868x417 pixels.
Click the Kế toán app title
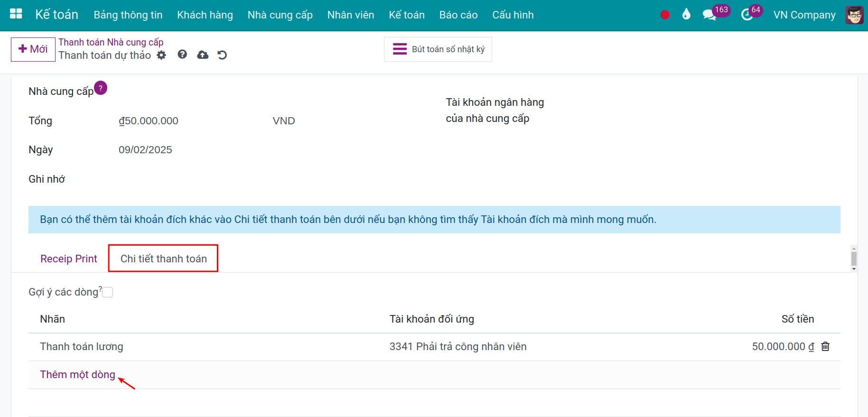[56, 15]
